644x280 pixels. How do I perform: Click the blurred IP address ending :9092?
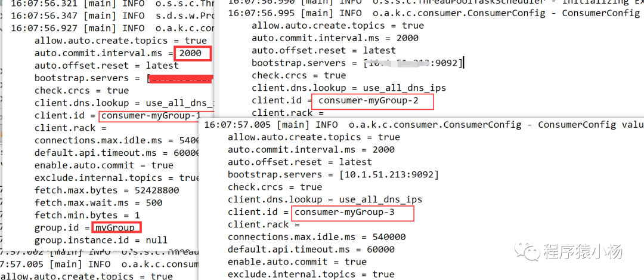point(414,63)
